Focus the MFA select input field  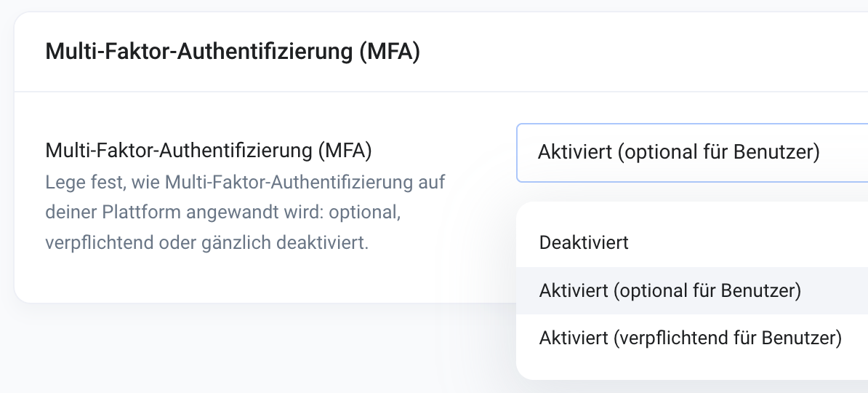tap(691, 153)
